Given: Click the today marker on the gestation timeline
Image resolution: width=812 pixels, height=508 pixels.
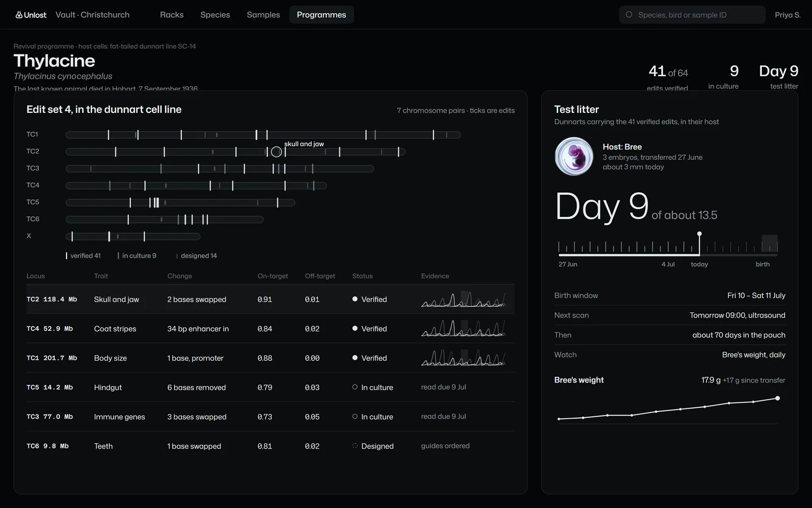Looking at the screenshot, I should coord(699,244).
